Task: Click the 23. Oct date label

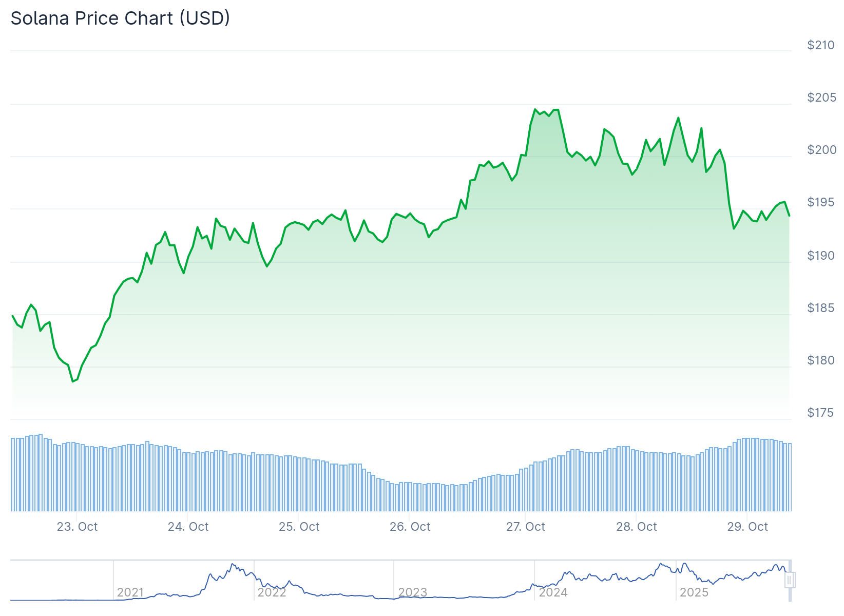Action: [77, 527]
